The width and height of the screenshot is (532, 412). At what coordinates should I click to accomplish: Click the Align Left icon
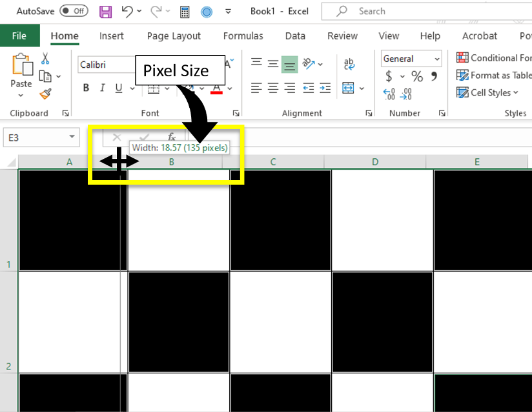tap(256, 88)
